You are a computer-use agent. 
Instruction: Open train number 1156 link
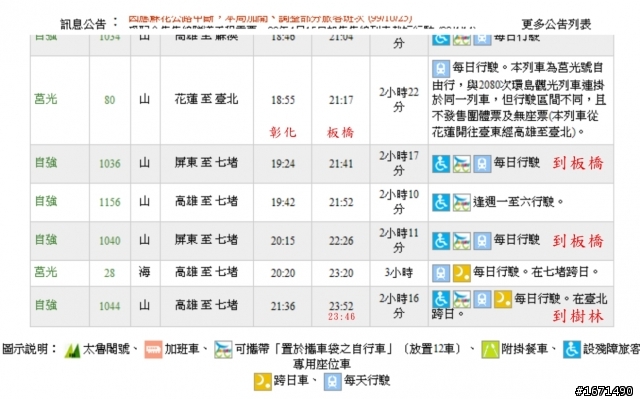pyautogui.click(x=110, y=202)
